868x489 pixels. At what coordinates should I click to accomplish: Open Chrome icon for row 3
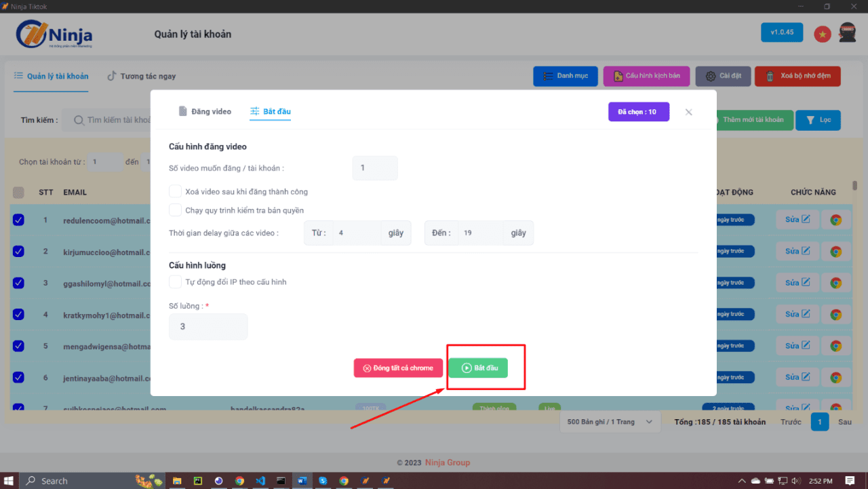836,283
